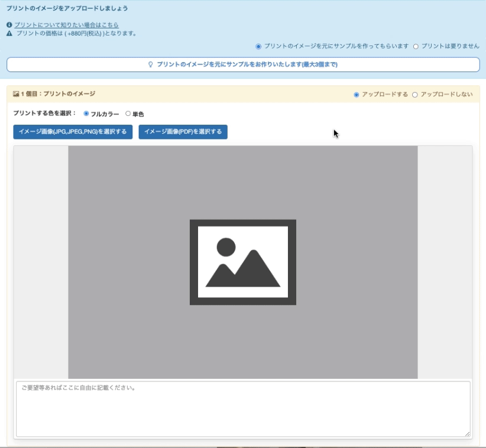Choose the 'アップロードする' radio option

pyautogui.click(x=357, y=95)
